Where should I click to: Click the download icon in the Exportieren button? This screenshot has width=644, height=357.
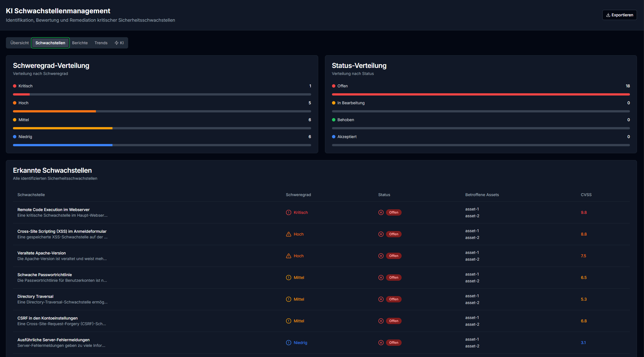[609, 15]
